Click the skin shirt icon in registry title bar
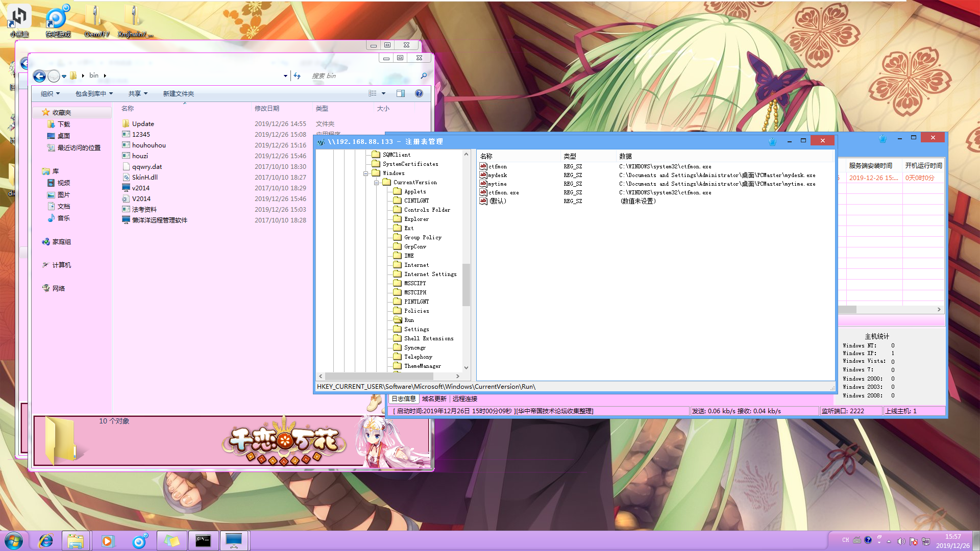The height and width of the screenshot is (551, 980). pyautogui.click(x=772, y=141)
